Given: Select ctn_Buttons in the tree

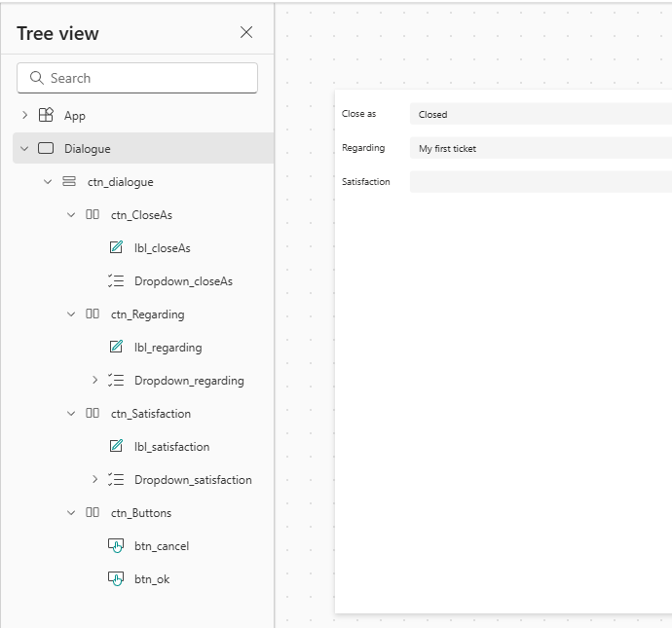Looking at the screenshot, I should tap(141, 513).
